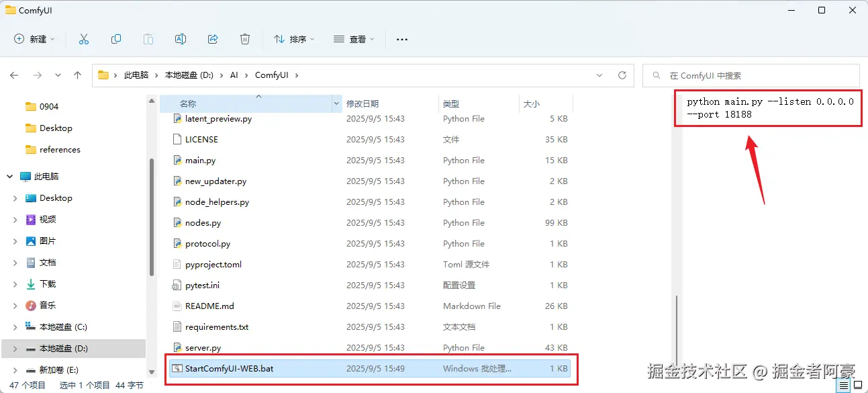Expand the 视频 tree node
This screenshot has width=868, height=393.
15,219
